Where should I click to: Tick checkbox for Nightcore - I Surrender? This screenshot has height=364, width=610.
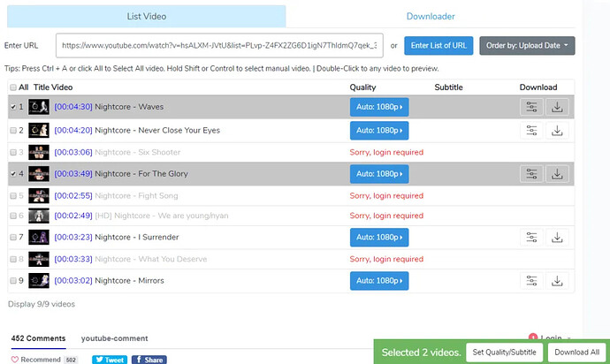12,238
